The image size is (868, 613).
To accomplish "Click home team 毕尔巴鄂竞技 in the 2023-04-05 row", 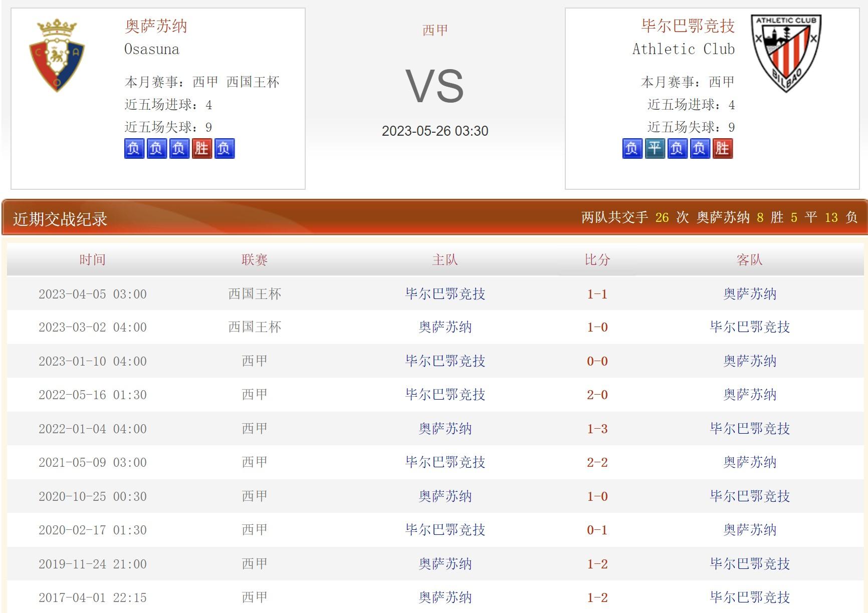I will (445, 294).
